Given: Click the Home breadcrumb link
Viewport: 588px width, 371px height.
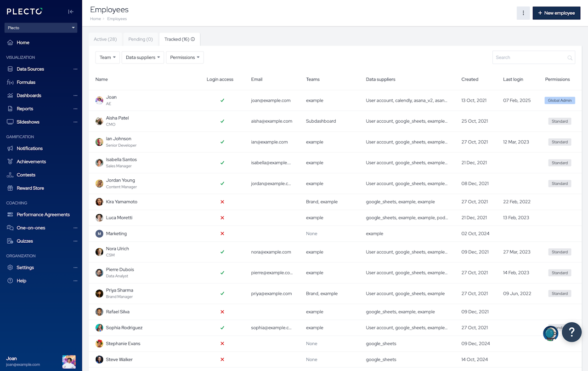Looking at the screenshot, I should tap(95, 19).
